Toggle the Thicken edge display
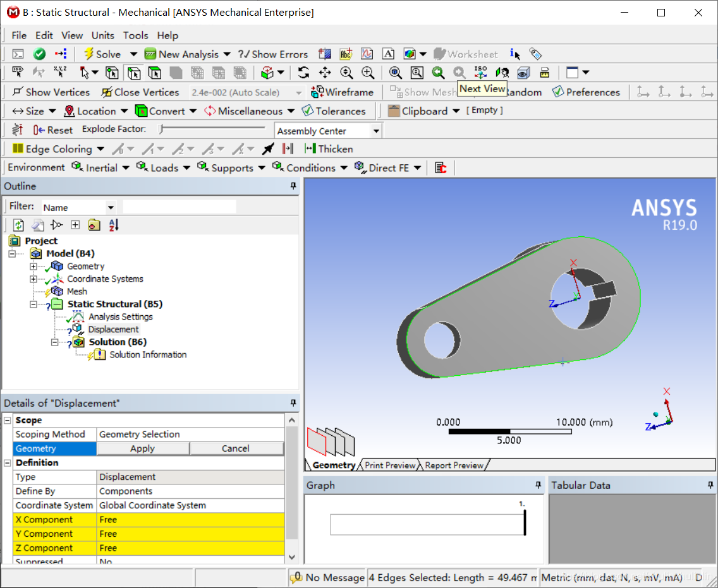Screen dimensions: 718x588 328,148
